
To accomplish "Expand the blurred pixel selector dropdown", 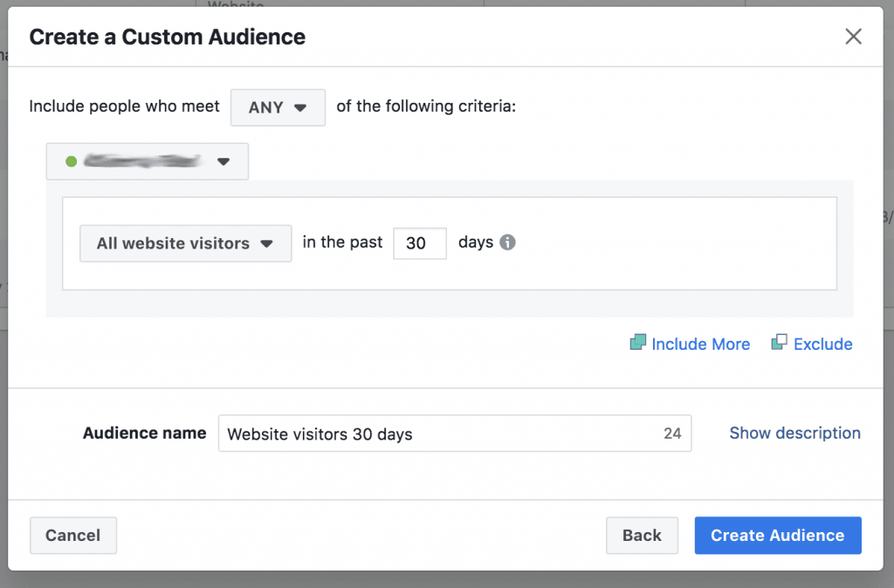I will tap(147, 161).
